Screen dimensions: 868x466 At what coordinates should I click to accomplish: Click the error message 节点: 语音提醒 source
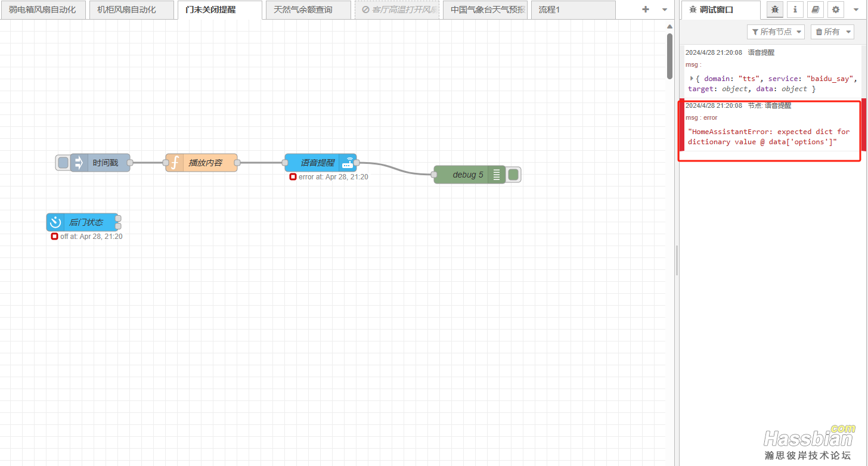(x=770, y=105)
